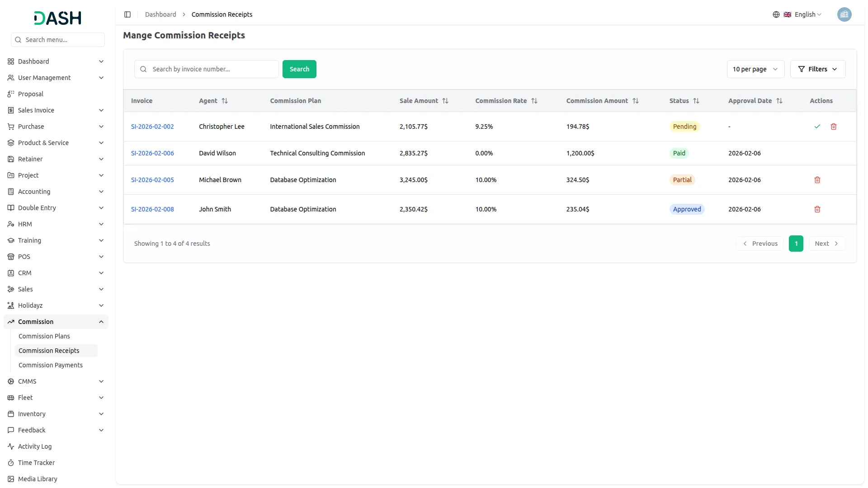Screen dimensions: 868x488
Task: Expand the Inventory menu chevron
Action: point(101,414)
